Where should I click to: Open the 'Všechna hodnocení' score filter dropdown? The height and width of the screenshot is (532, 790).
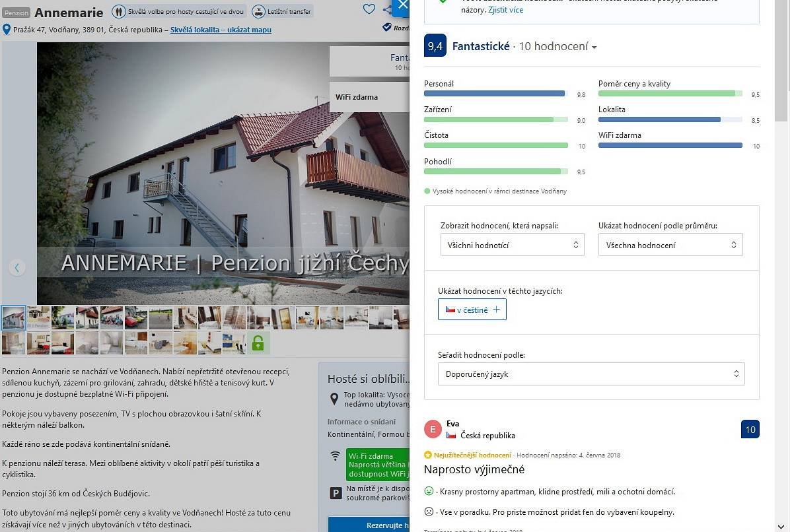point(670,244)
